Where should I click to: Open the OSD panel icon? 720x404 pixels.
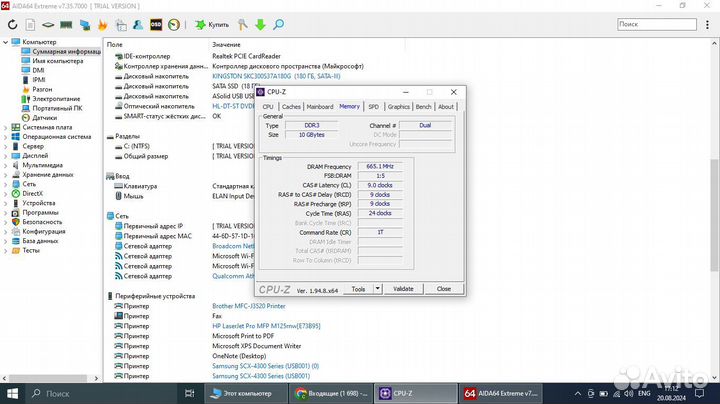pyautogui.click(x=156, y=25)
